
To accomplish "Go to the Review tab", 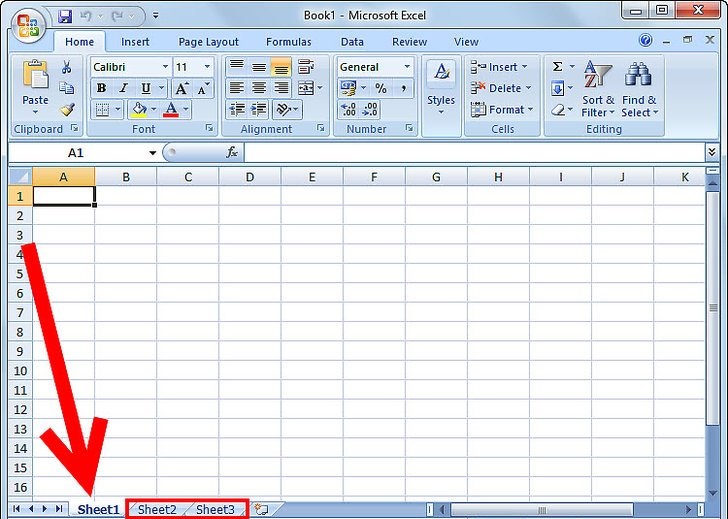I will (409, 42).
